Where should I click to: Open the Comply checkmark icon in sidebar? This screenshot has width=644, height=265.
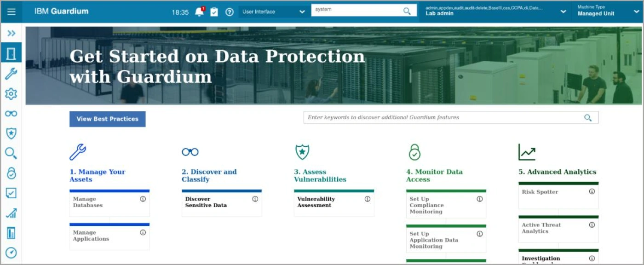coord(11,193)
